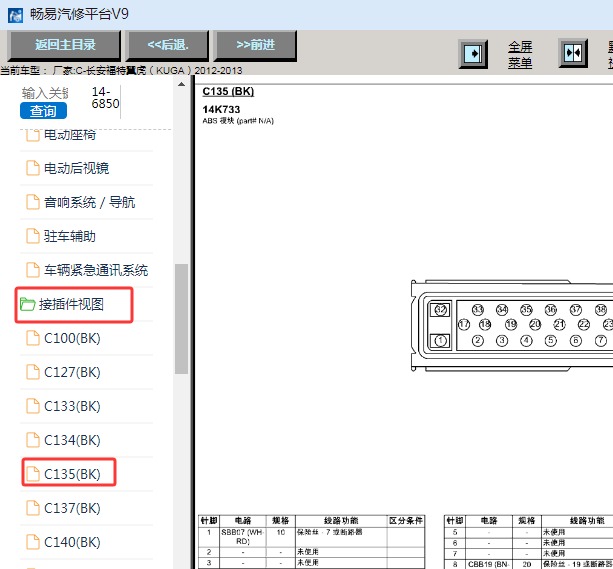613x569 pixels.
Task: Click the SBB07 (WH-RD) circuit cell
Action: 243,537
